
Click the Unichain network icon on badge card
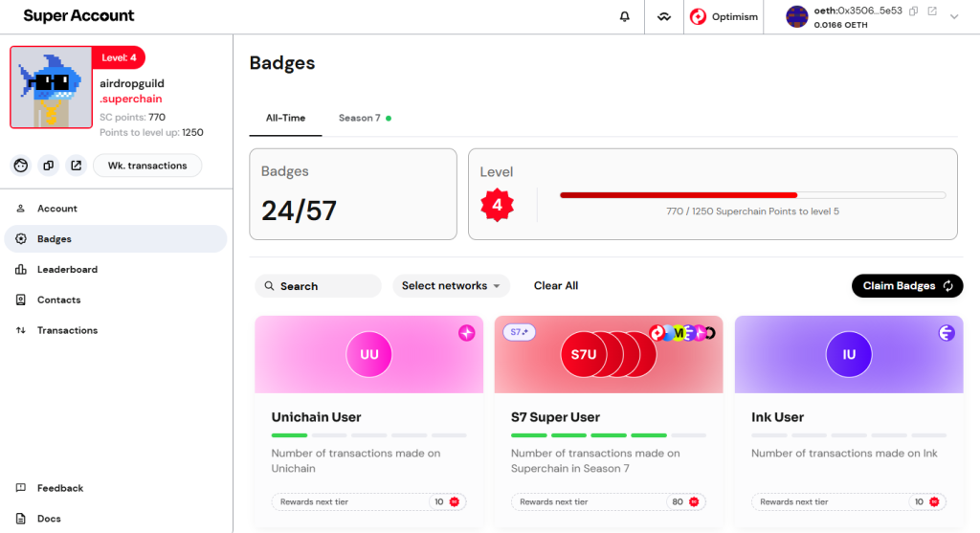[466, 333]
